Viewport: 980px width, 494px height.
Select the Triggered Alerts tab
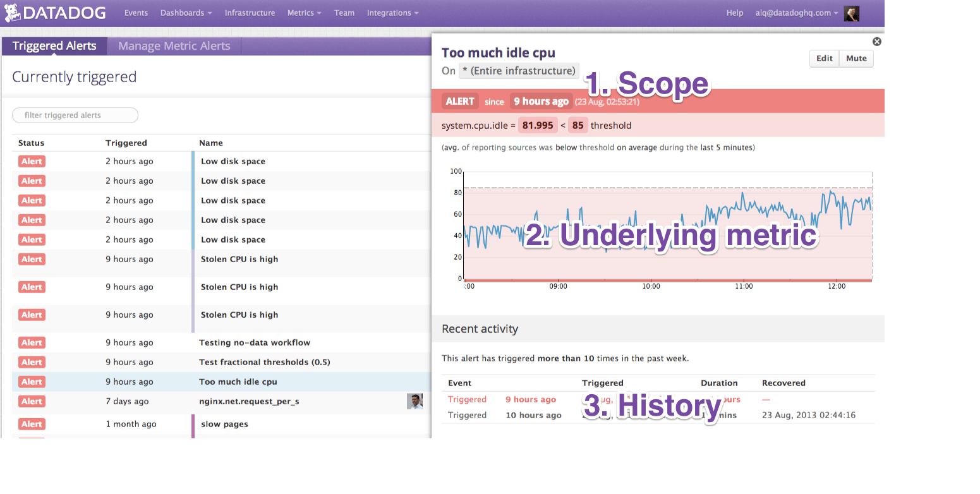coord(54,45)
